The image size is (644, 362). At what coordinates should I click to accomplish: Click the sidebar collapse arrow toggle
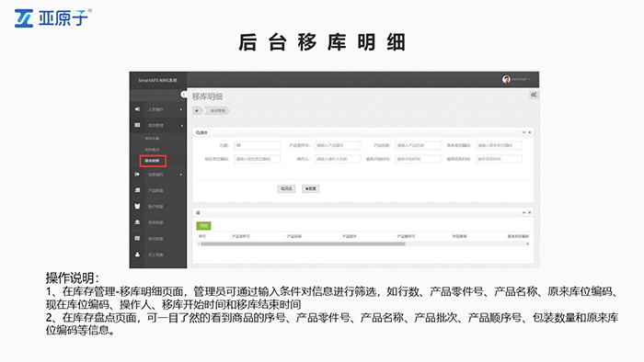pos(184,95)
